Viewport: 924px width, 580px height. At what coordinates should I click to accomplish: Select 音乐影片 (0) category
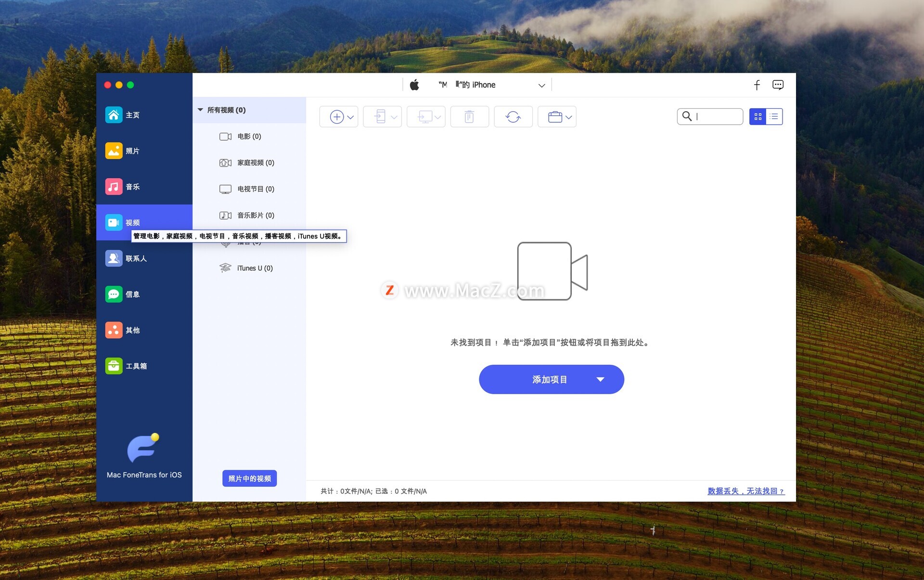tap(249, 215)
